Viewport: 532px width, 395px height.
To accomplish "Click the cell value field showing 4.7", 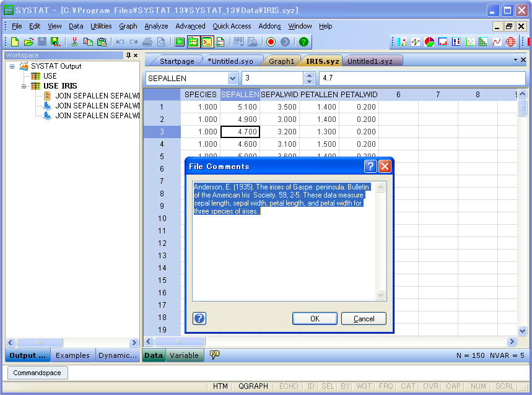I will [x=422, y=79].
